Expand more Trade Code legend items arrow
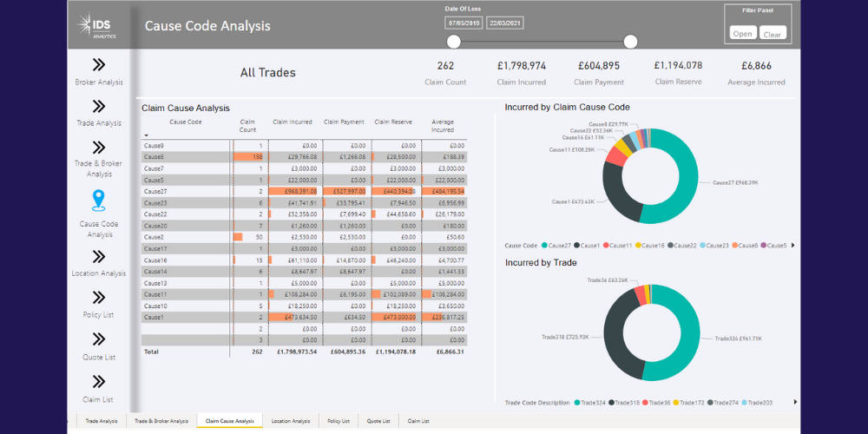The height and width of the screenshot is (434, 868). (x=792, y=403)
